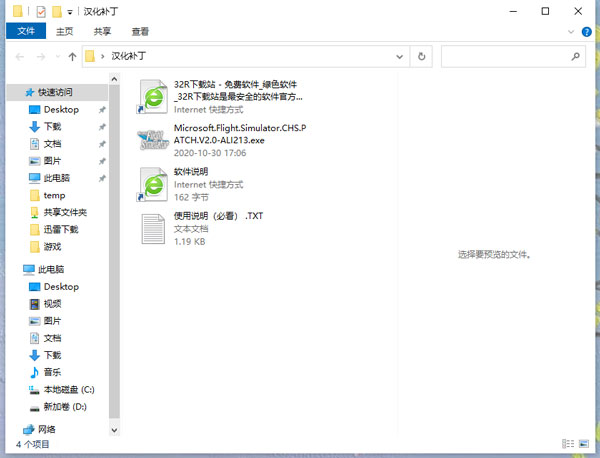The height and width of the screenshot is (458, 600).
Task: Open the 共享 ribbon tab
Action: 104,31
